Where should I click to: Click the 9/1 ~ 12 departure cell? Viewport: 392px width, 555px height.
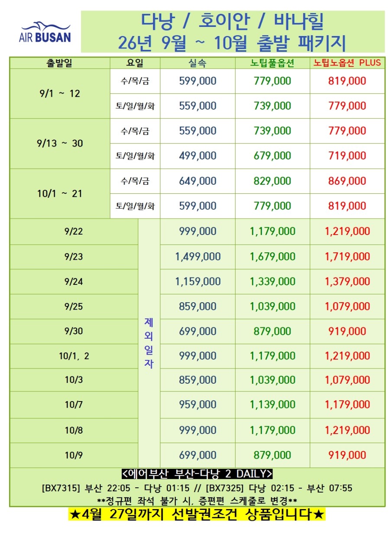tap(59, 93)
